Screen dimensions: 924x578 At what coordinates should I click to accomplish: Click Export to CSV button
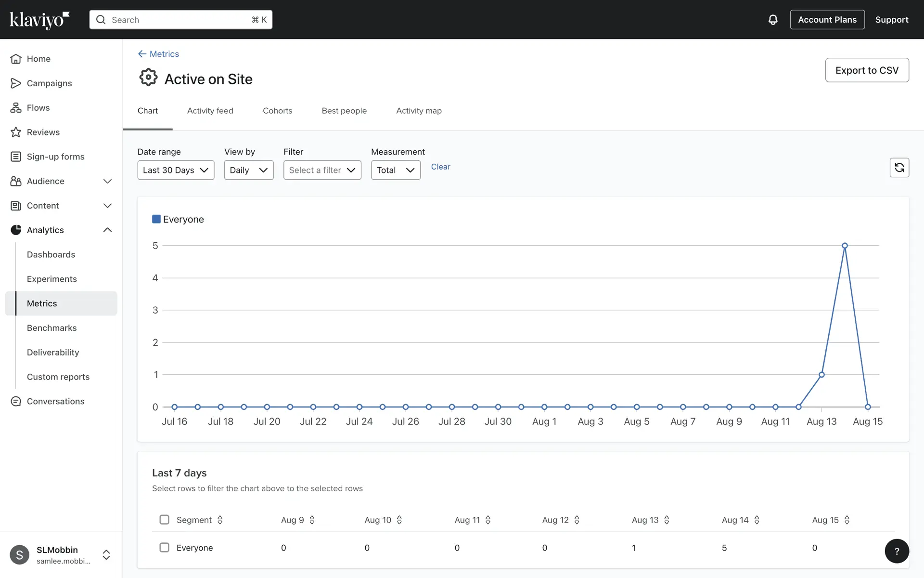867,70
